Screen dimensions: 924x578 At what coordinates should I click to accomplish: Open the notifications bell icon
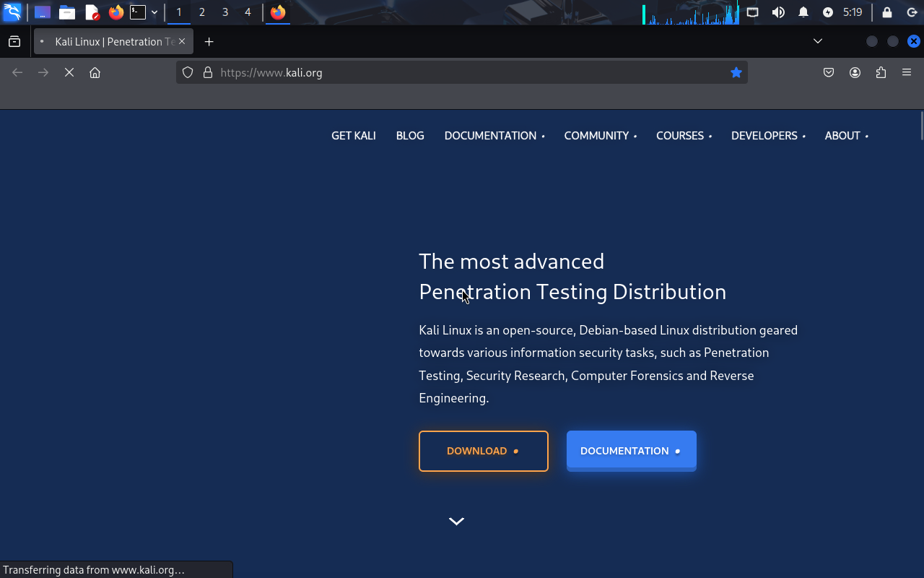click(x=803, y=12)
